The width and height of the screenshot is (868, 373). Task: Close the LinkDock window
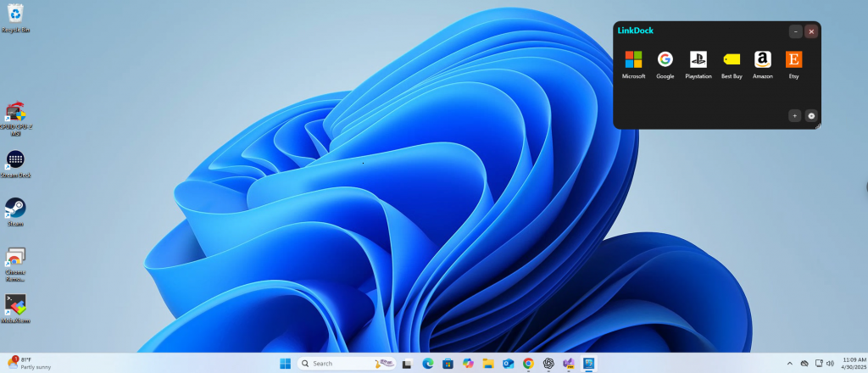click(x=811, y=31)
